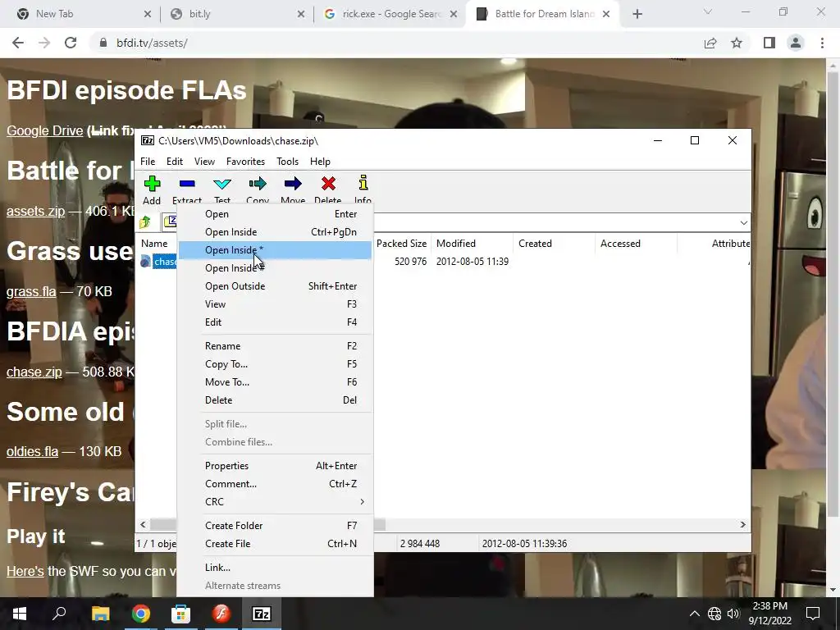
Task: Click the grass.fla link
Action: coord(31,291)
